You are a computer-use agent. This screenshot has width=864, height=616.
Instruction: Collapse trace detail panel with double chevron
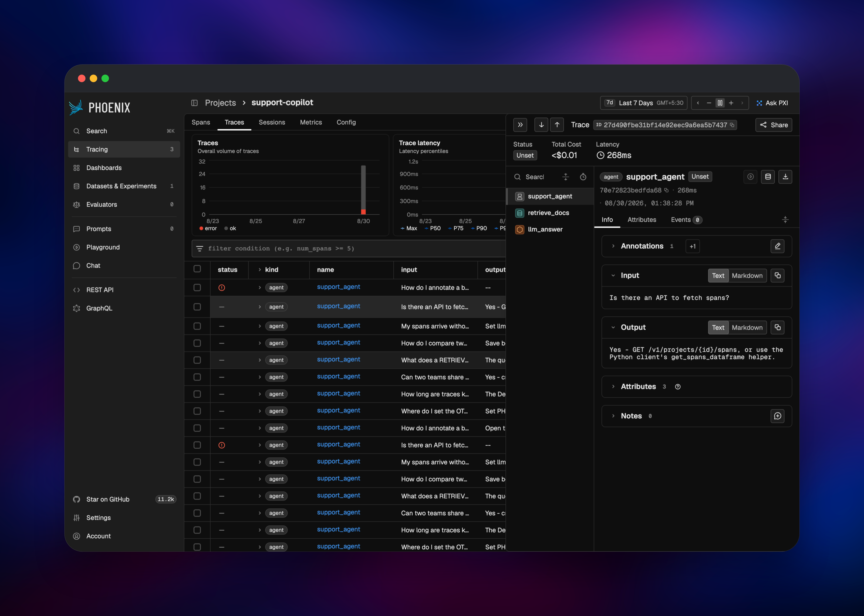coord(520,125)
